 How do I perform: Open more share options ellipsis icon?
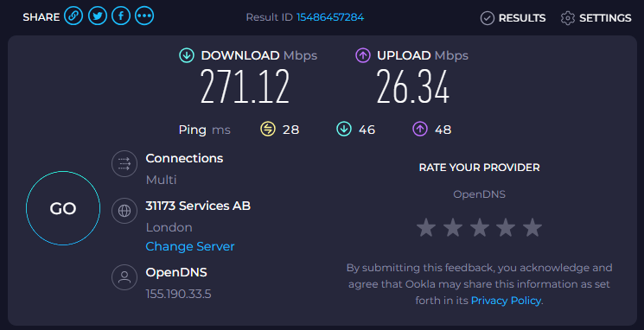[144, 16]
